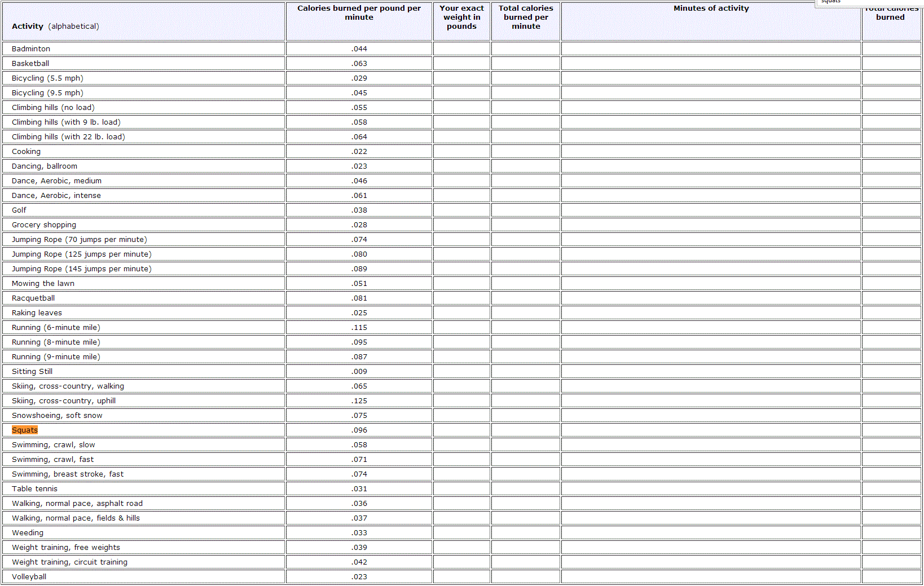Click Swimming, crawl, fast activity
Image resolution: width=924 pixels, height=586 pixels.
[x=53, y=459]
